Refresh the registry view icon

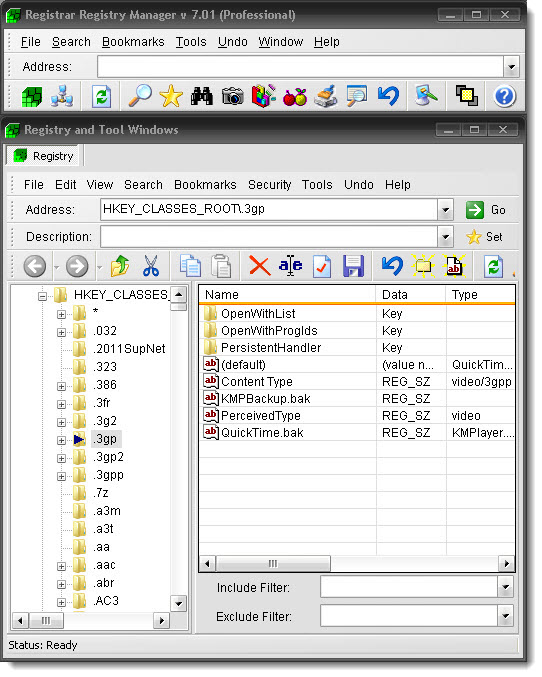[x=493, y=266]
